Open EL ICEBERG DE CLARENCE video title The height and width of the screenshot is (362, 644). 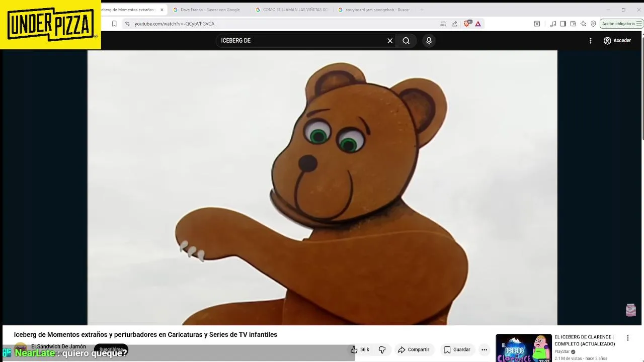(x=585, y=340)
